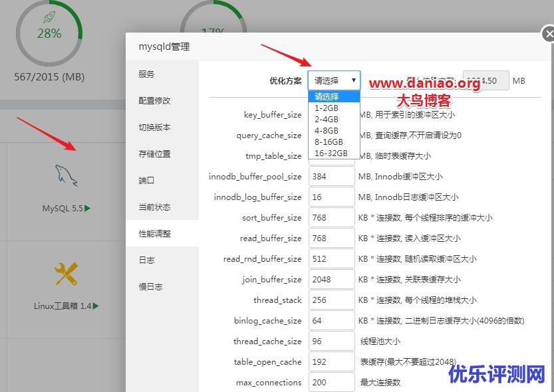Click the max_connections input field

pos(331,383)
